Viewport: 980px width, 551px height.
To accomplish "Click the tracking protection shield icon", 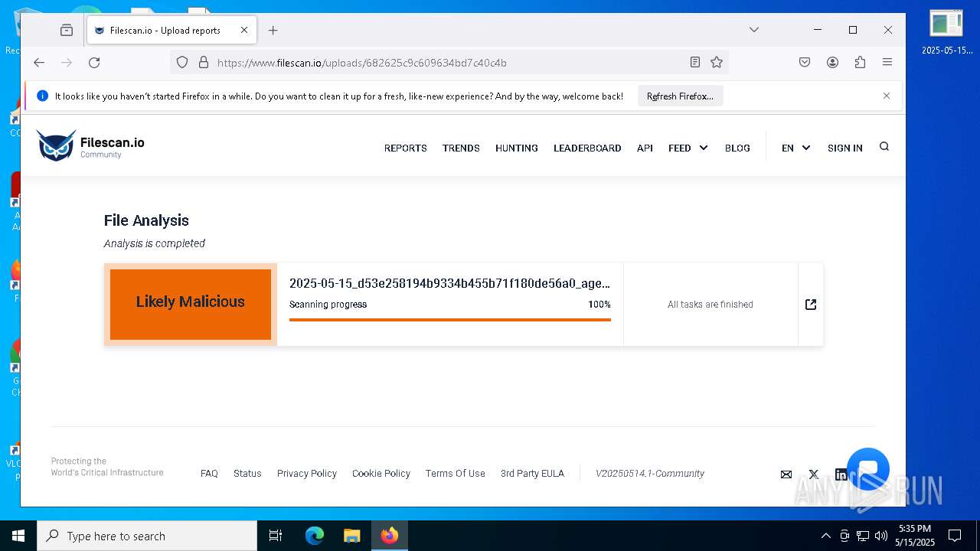I will pyautogui.click(x=182, y=63).
